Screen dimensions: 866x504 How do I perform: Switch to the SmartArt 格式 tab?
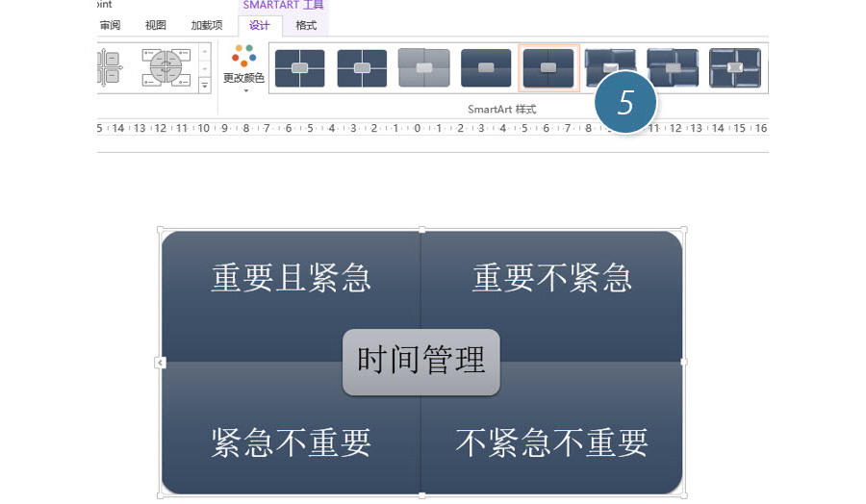click(x=306, y=25)
